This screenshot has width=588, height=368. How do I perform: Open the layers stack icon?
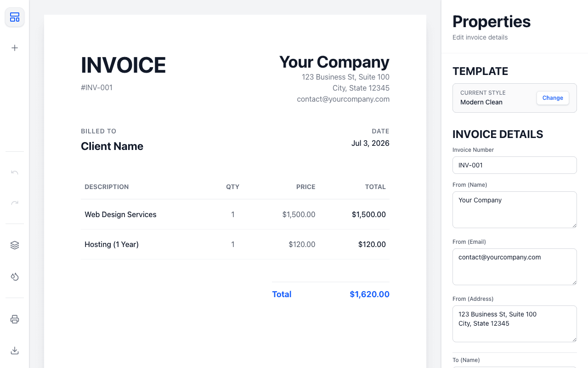(x=15, y=245)
